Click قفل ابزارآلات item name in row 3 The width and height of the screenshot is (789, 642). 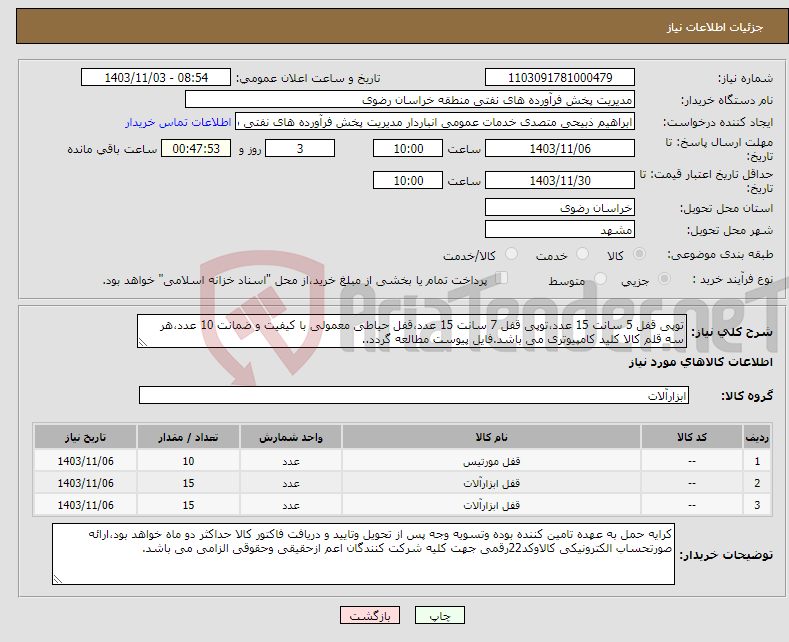click(491, 505)
